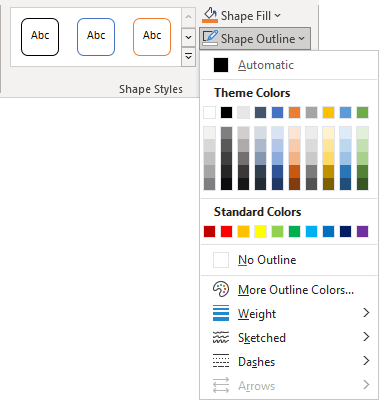Image resolution: width=379 pixels, height=400 pixels.
Task: Click the Dashes dotted lines icon
Action: pos(221,361)
